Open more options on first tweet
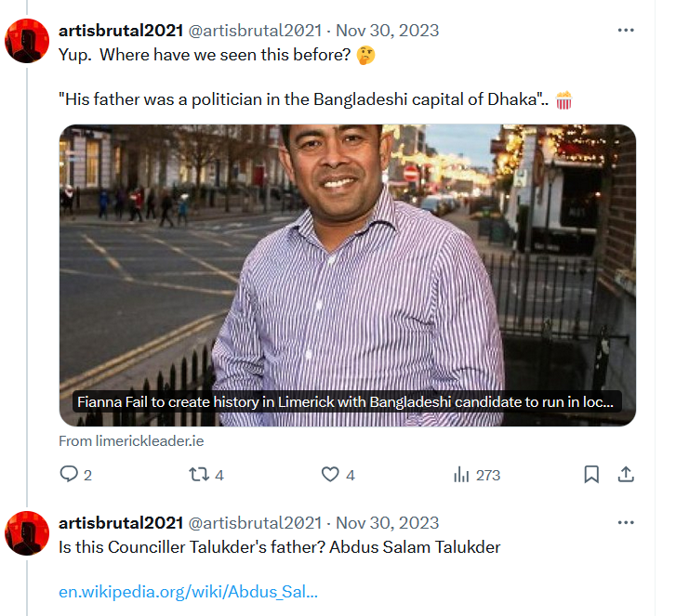676x616 pixels. [x=626, y=30]
